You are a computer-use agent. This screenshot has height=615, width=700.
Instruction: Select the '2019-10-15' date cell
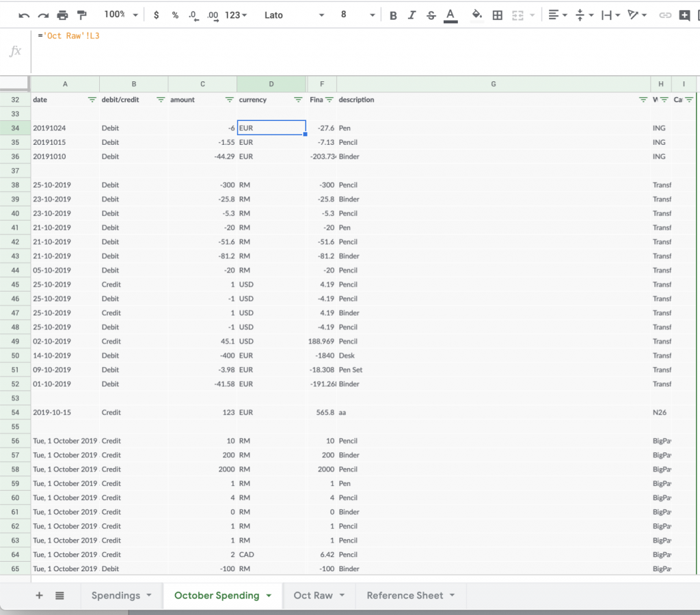click(65, 412)
